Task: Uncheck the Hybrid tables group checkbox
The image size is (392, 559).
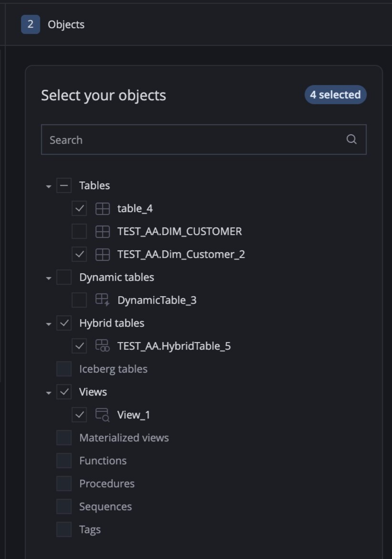Action: coord(64,323)
